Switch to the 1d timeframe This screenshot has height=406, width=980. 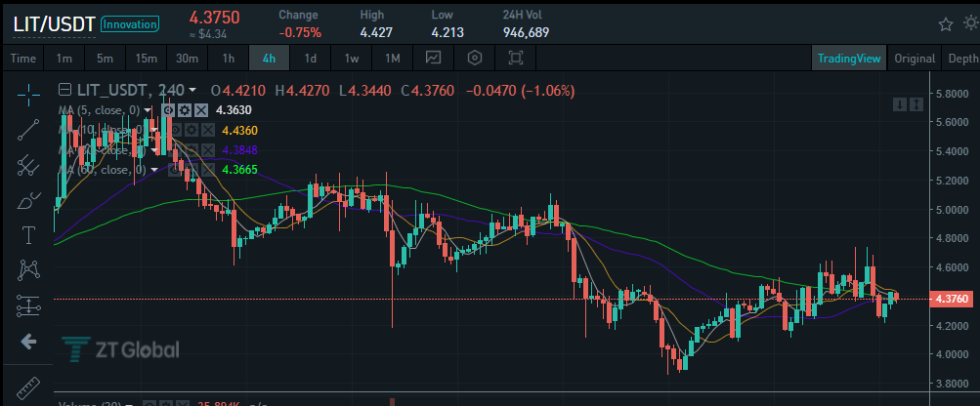click(310, 58)
